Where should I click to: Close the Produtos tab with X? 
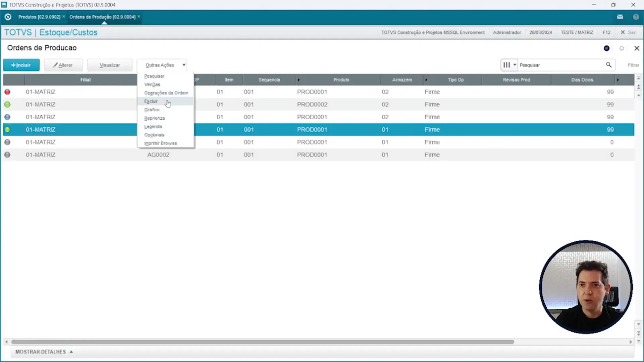pyautogui.click(x=64, y=16)
